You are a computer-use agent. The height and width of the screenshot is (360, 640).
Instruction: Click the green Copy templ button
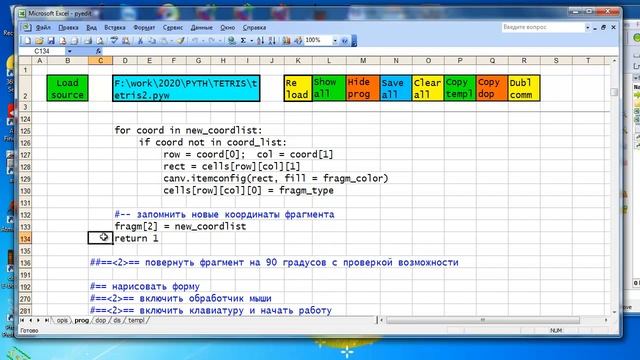pyautogui.click(x=460, y=88)
